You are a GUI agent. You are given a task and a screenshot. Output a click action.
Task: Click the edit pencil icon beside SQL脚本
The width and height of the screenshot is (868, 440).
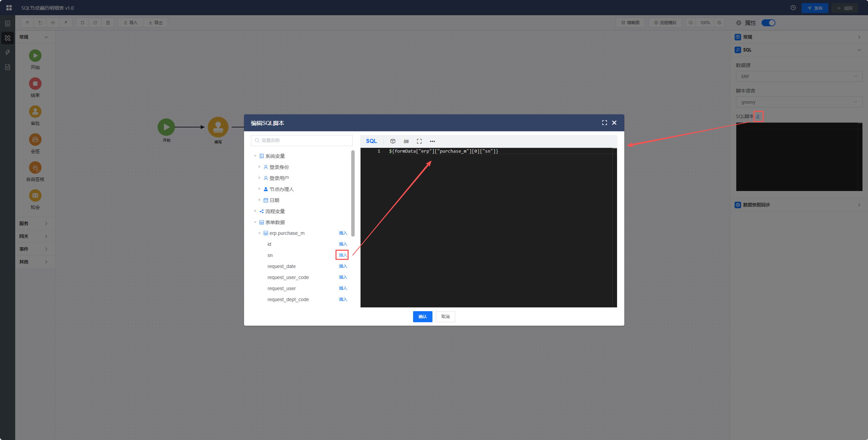pos(758,116)
